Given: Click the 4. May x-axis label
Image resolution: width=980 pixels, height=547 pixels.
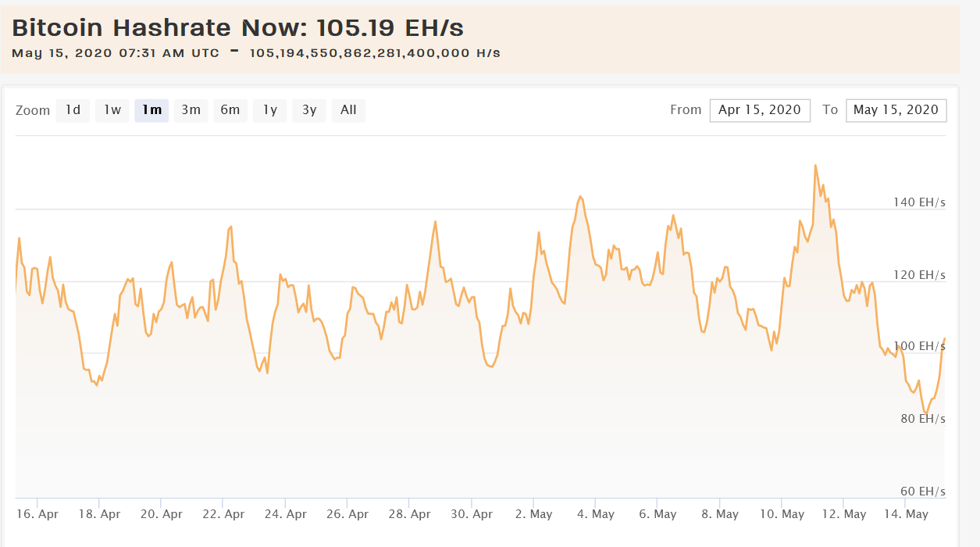Looking at the screenshot, I should [x=597, y=514].
